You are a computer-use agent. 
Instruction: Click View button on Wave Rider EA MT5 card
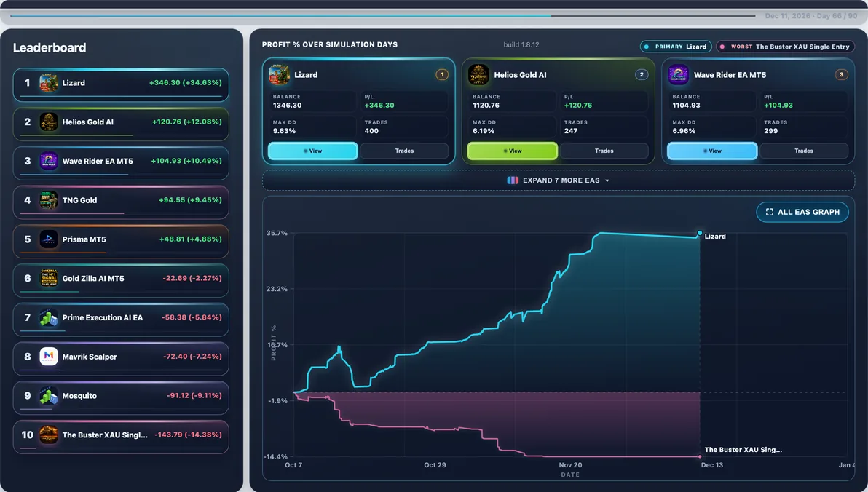point(712,151)
